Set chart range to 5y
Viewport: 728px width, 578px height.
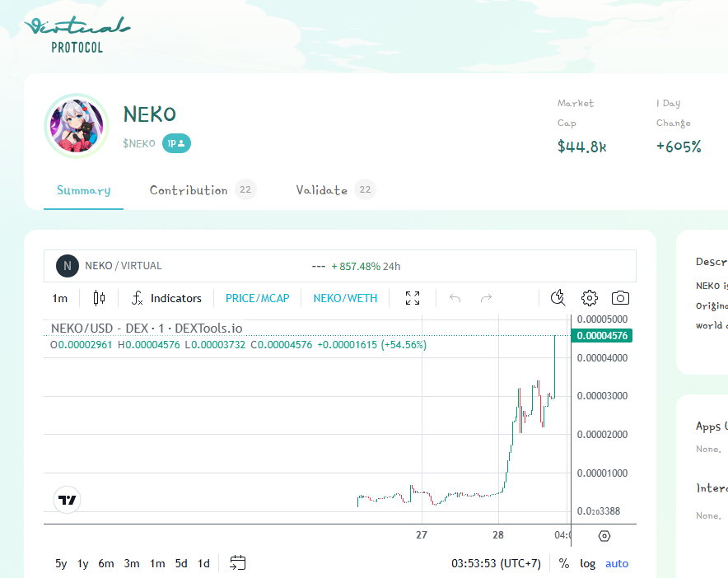(61, 564)
